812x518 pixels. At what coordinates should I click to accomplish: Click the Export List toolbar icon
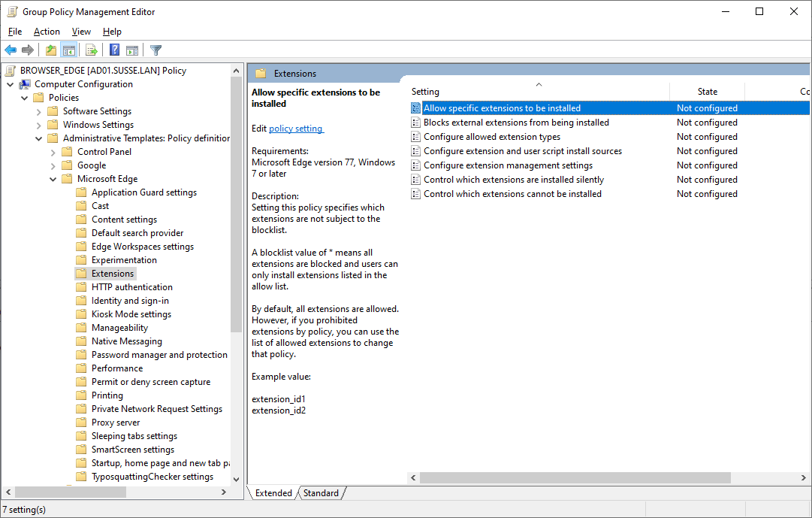coord(91,50)
